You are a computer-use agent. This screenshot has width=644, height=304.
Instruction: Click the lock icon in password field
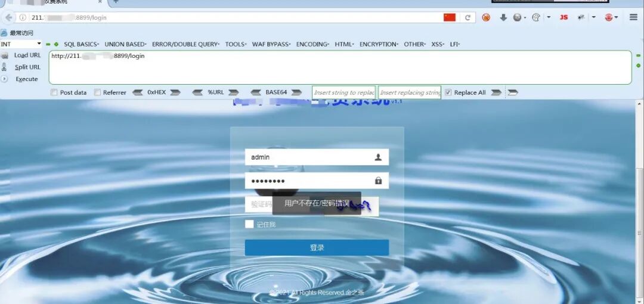tap(378, 181)
